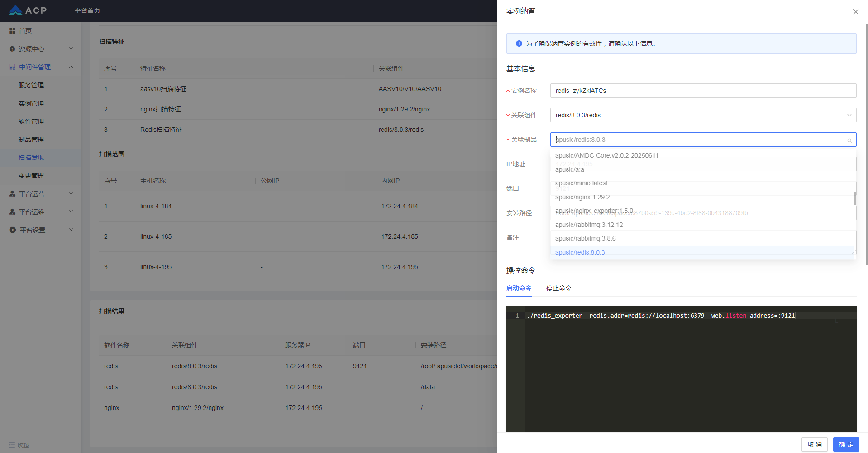This screenshot has width=868, height=453.
Task: Open the 关联组件 dropdown arrow
Action: pyautogui.click(x=849, y=115)
